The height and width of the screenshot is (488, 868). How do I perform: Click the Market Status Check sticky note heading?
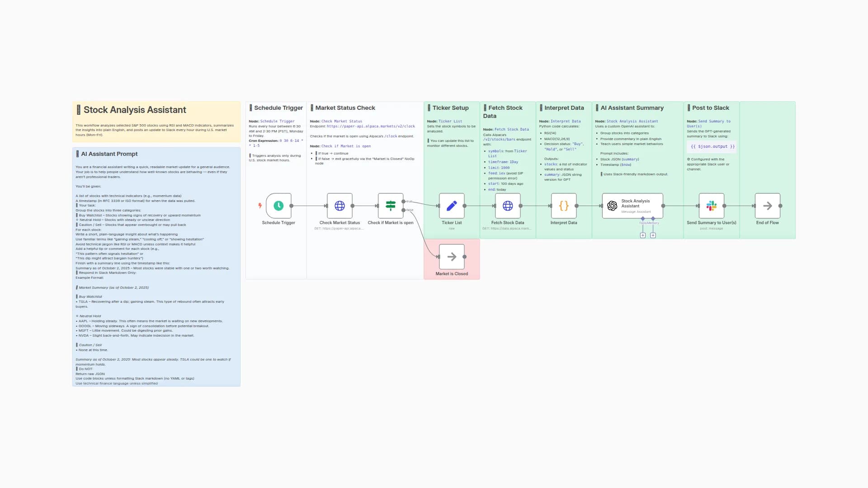345,108
